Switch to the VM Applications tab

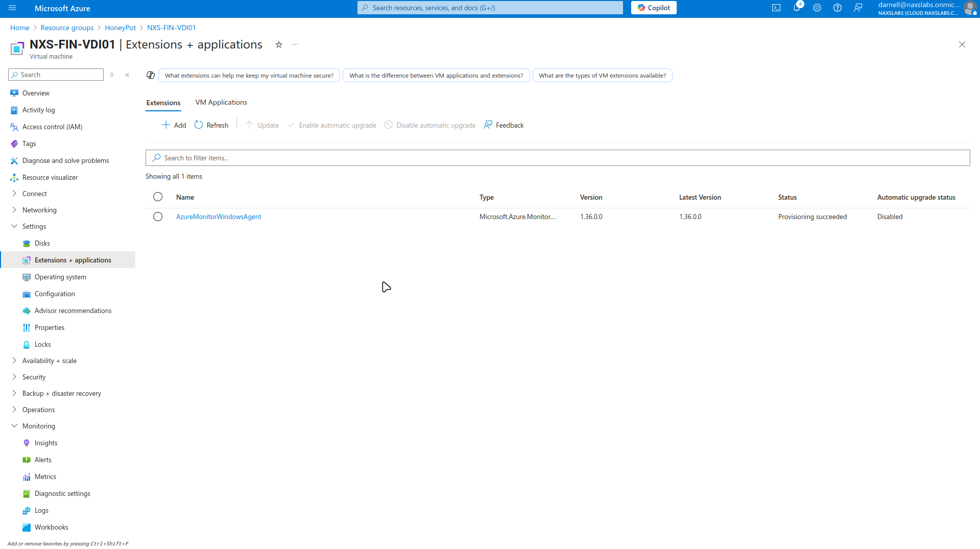[x=221, y=103]
